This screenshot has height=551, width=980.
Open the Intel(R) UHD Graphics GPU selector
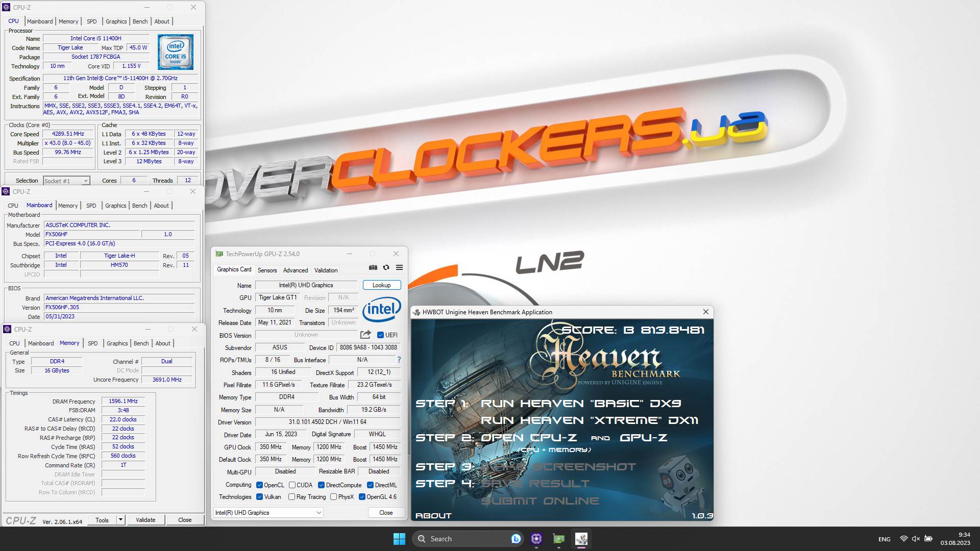pos(268,513)
